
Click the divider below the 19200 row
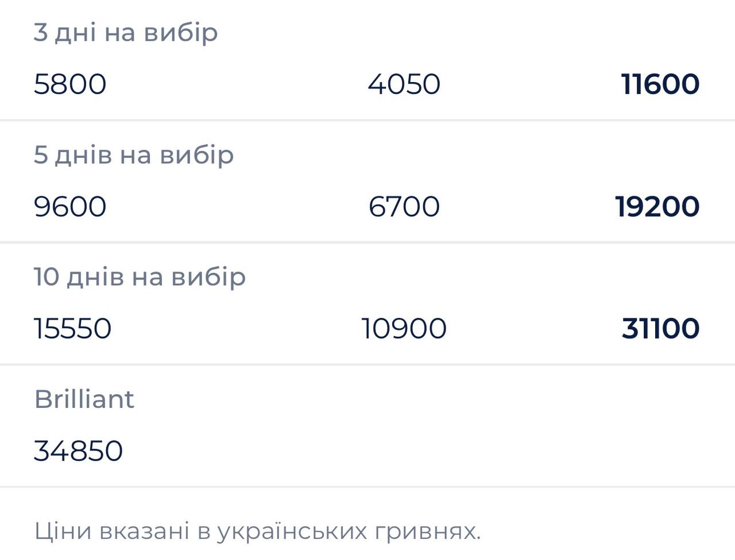367,243
